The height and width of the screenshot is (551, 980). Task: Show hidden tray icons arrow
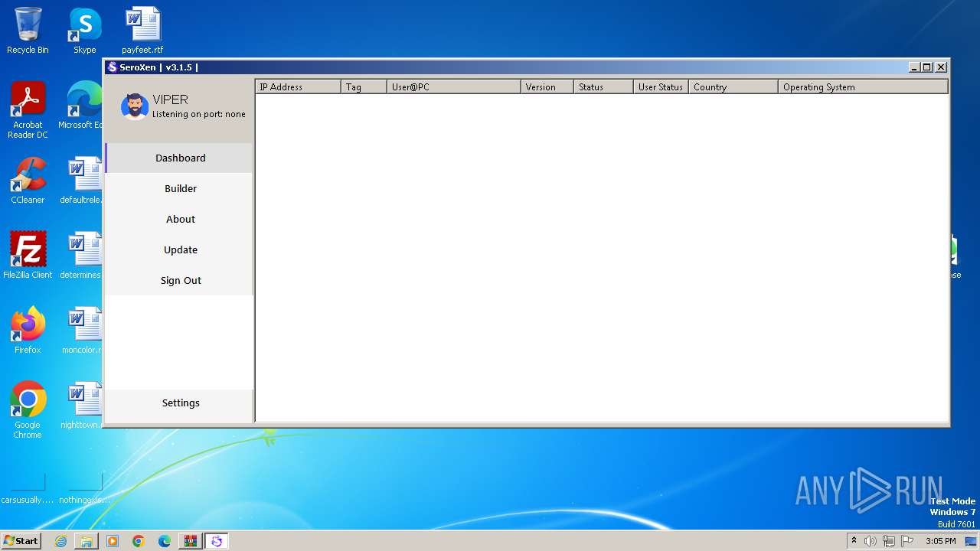854,541
